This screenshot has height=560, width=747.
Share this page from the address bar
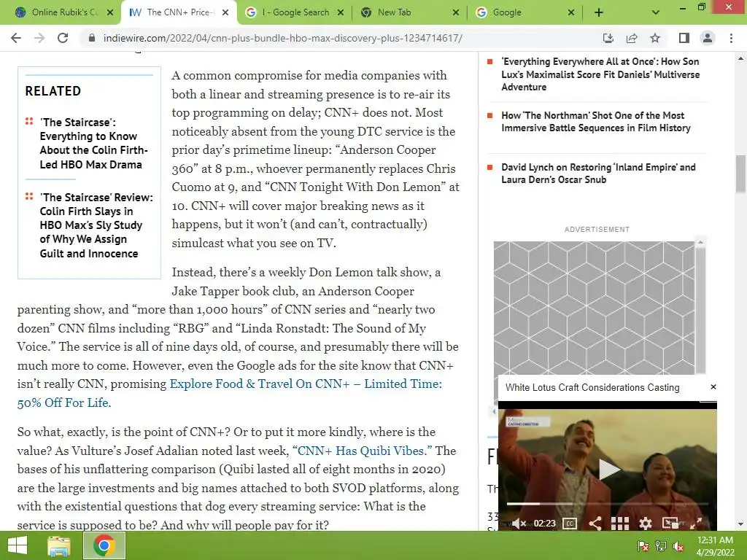click(632, 38)
